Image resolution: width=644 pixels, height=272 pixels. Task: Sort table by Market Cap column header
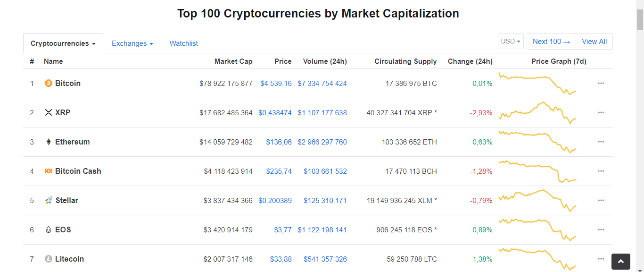pos(233,61)
